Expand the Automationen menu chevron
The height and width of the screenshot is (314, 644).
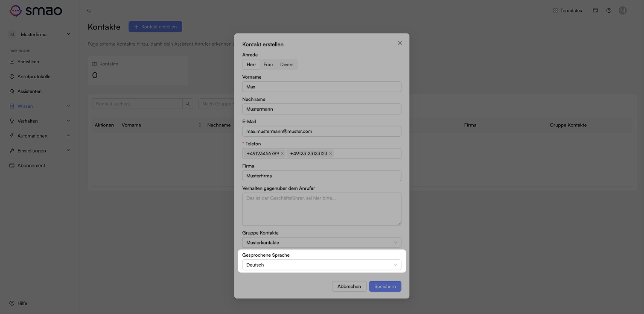click(68, 136)
